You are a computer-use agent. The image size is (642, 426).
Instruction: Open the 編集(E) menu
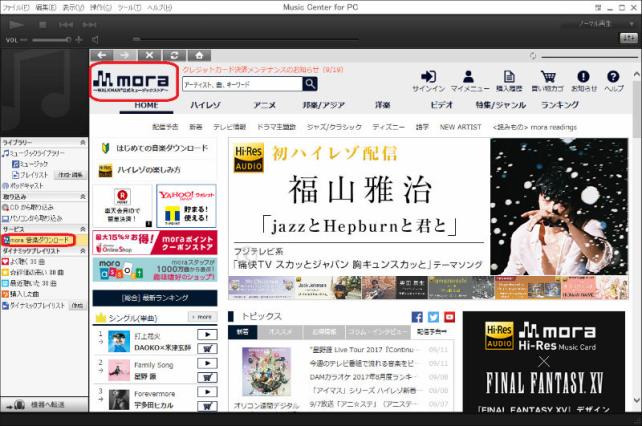[x=45, y=7]
